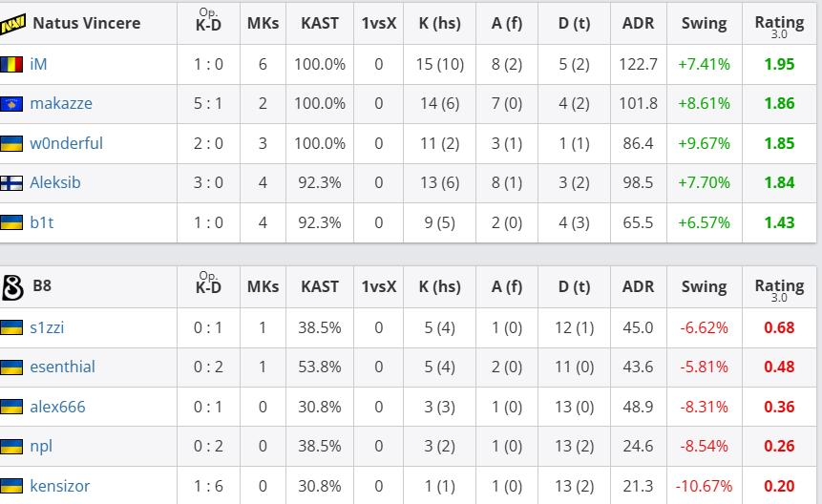Click the Finnish flag beside Aleksib
The height and width of the screenshot is (504, 822).
tap(11, 183)
